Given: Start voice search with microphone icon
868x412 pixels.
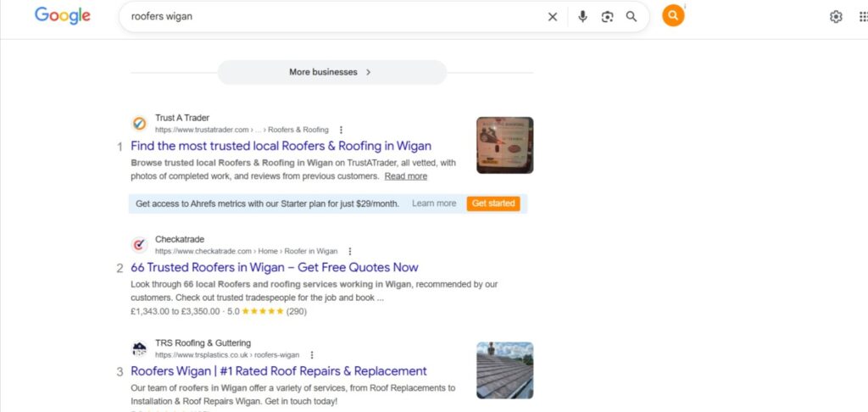Looking at the screenshot, I should [x=582, y=16].
